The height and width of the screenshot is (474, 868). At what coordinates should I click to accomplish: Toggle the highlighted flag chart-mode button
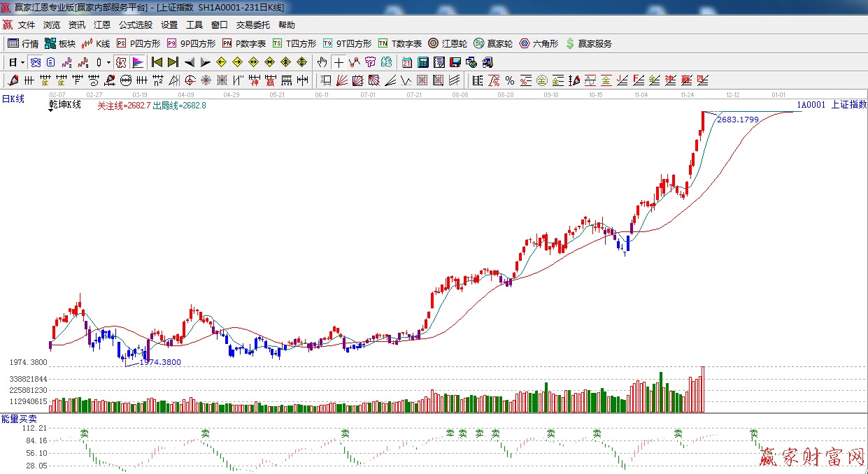pos(137,62)
